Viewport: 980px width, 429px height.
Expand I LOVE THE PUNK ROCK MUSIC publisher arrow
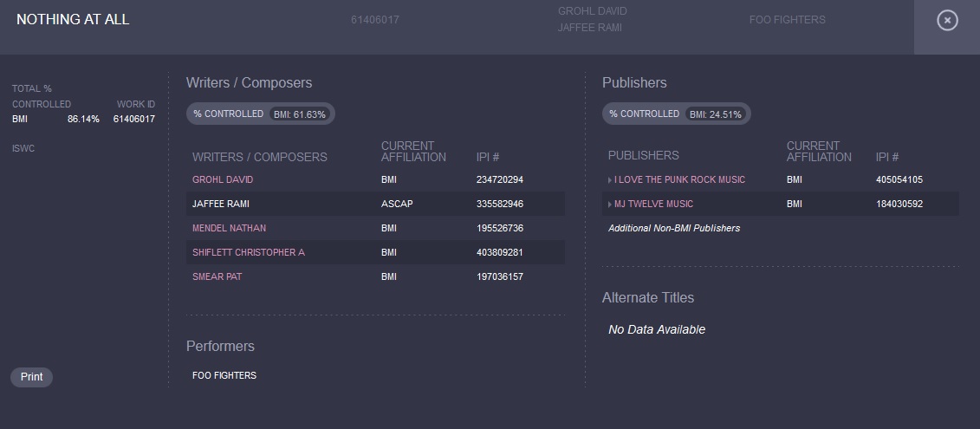[610, 180]
